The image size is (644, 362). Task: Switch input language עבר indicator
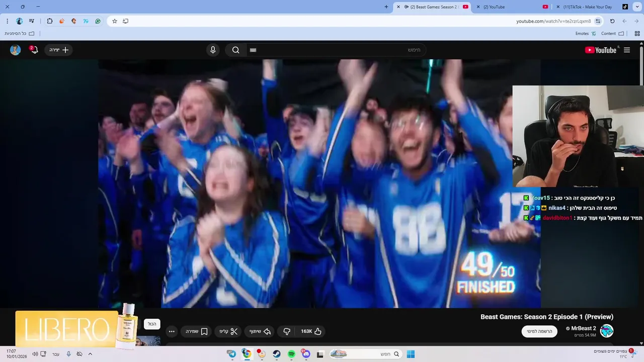[x=56, y=354]
